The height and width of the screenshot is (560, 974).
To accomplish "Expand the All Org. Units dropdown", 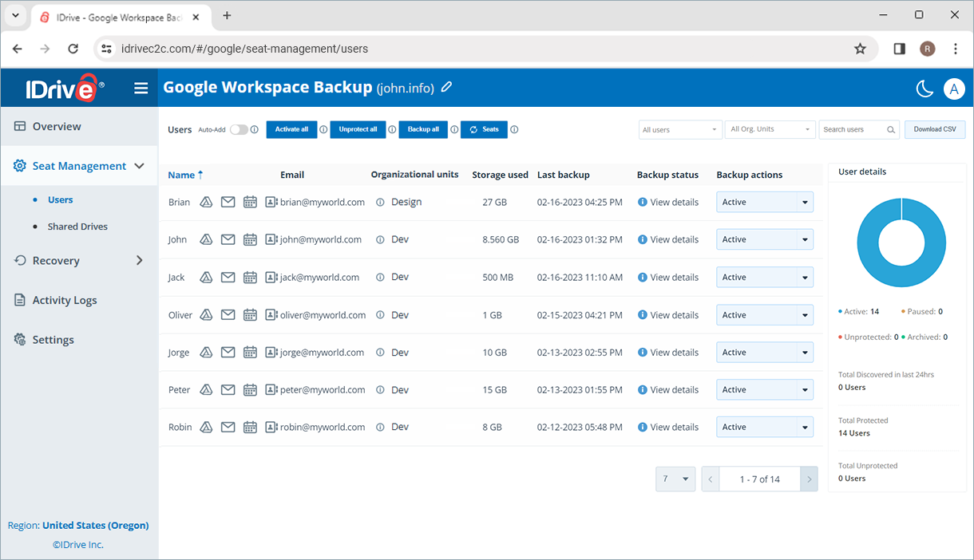I will pos(770,129).
